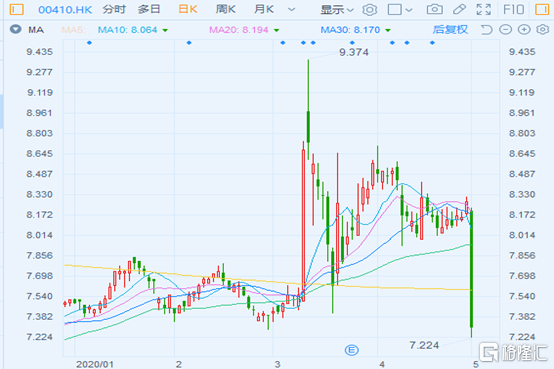Image resolution: width=554 pixels, height=369 pixels.
Task: Open the MA30 dropdown arrow
Action: coord(388,30)
